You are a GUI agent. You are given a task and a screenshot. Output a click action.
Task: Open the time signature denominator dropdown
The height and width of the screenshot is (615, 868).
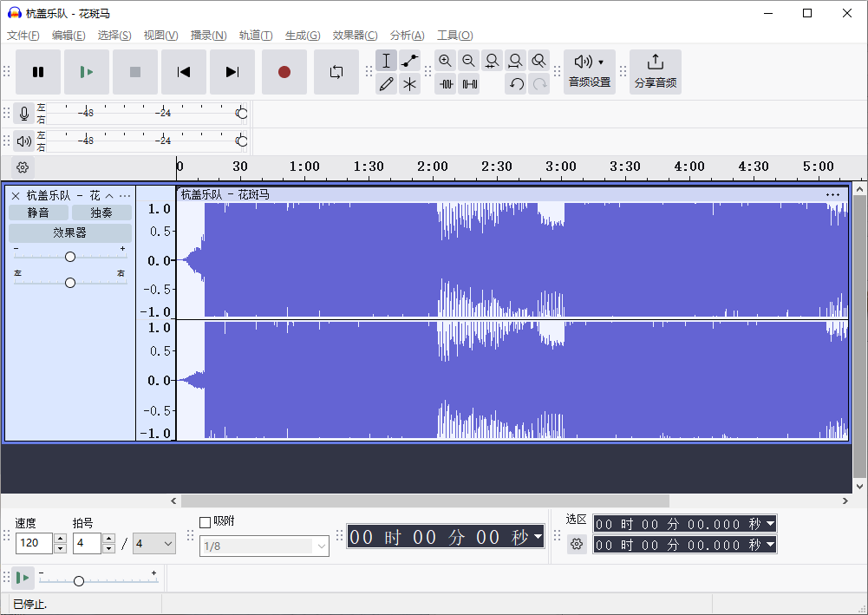point(153,543)
